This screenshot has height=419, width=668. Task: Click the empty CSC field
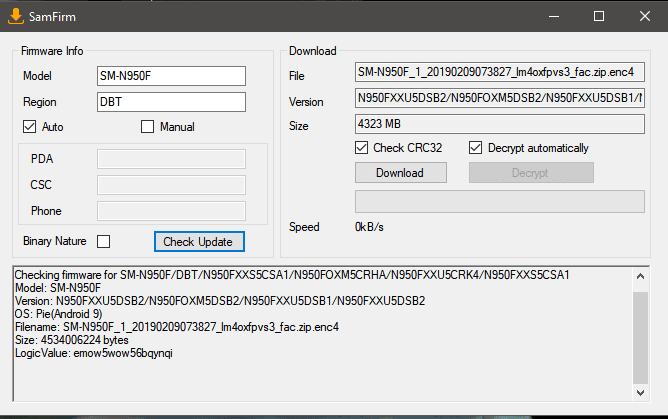[171, 185]
